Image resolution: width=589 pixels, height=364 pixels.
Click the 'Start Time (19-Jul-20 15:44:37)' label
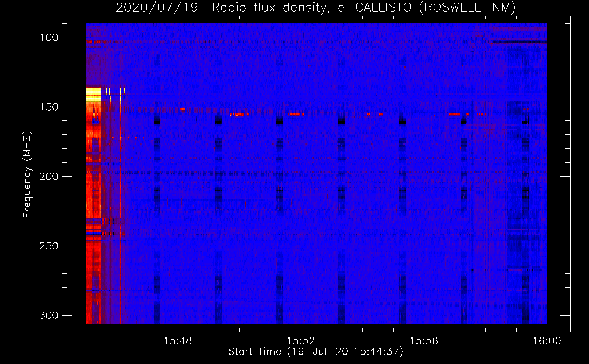pyautogui.click(x=316, y=352)
